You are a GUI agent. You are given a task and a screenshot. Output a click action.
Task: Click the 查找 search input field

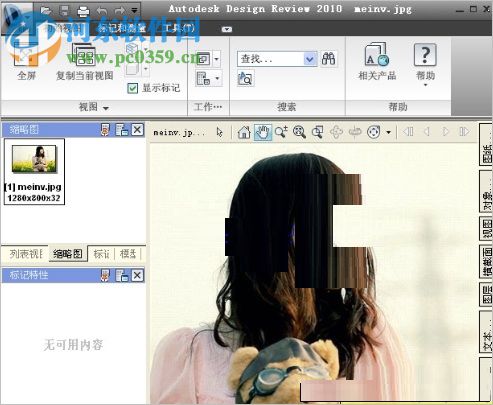tap(271, 59)
